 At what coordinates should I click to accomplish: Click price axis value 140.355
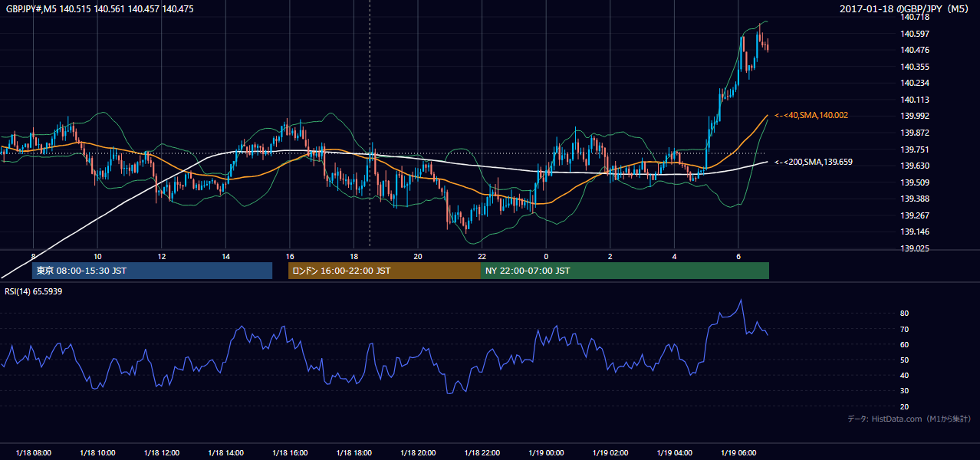(914, 67)
